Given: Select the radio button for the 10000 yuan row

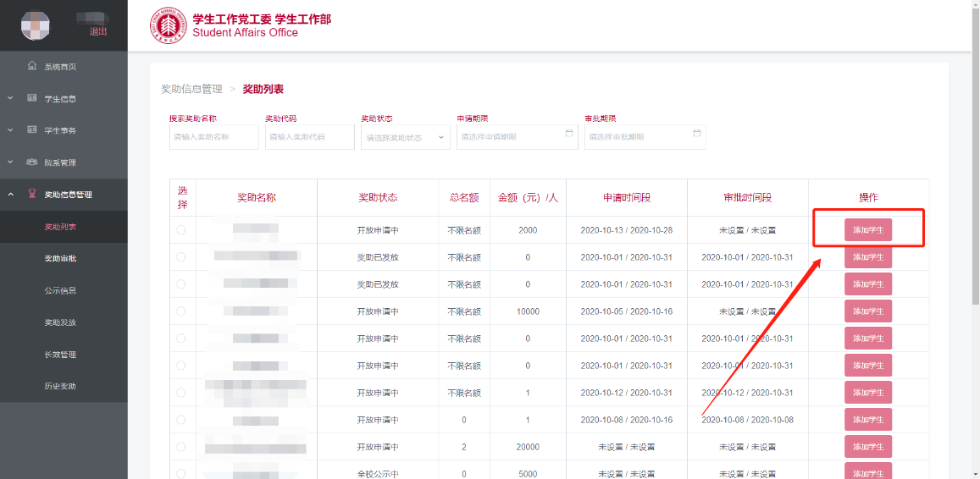Looking at the screenshot, I should [181, 311].
